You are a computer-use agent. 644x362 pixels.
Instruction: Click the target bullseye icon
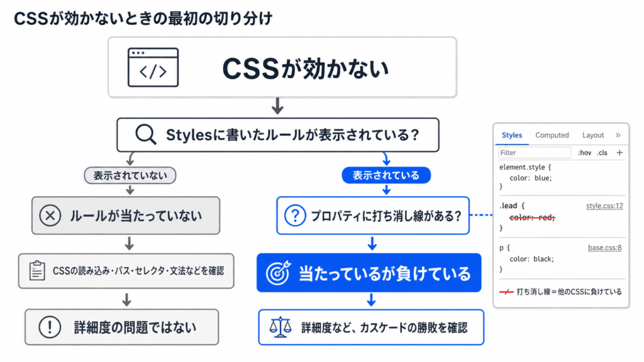click(279, 273)
